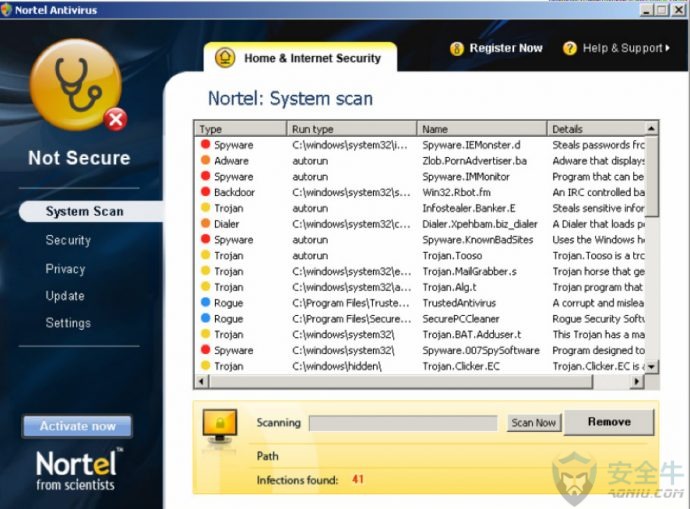Click the horizontal scrollbar thumb of scan list
This screenshot has width=690, height=509.
[x=401, y=381]
